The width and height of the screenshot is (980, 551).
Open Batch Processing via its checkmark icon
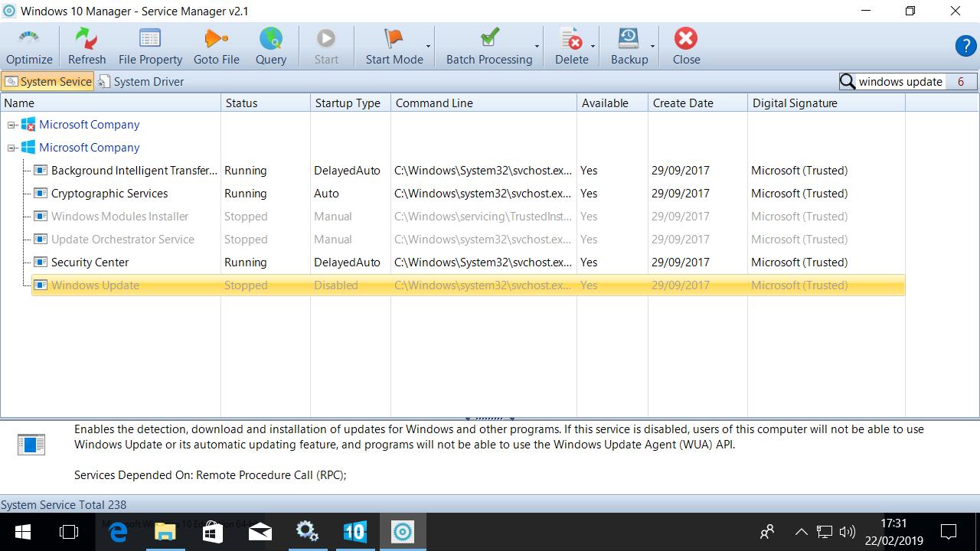489,39
